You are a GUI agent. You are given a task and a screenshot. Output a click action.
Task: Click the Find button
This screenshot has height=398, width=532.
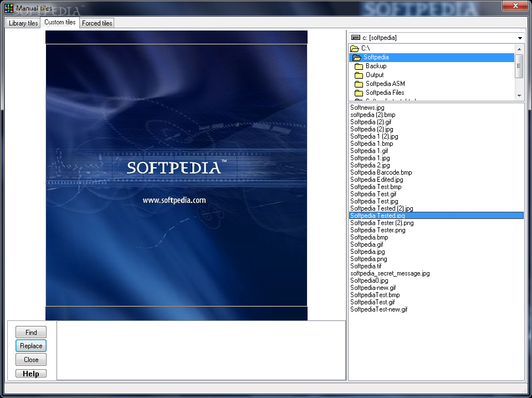tap(31, 332)
